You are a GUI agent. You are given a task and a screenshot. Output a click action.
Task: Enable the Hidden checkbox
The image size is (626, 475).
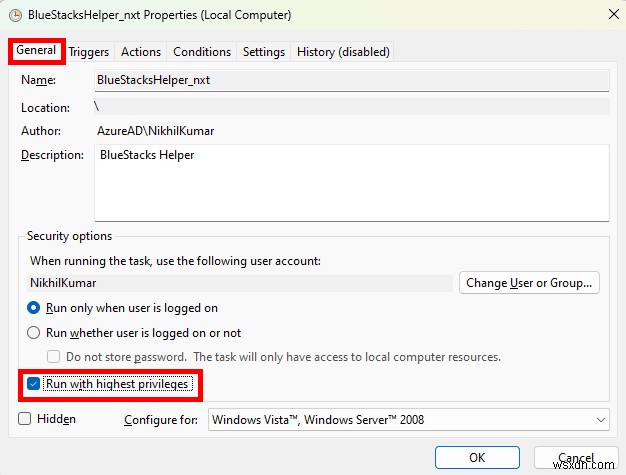[x=25, y=419]
